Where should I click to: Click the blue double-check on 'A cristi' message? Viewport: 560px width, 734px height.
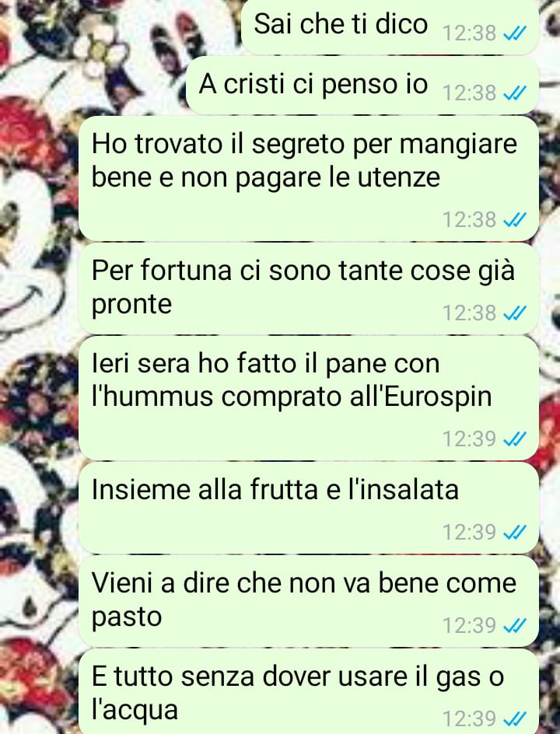point(515,93)
